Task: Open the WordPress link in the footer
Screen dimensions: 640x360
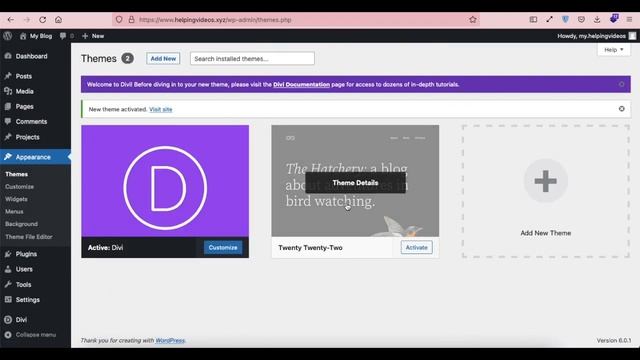Action: point(170,340)
